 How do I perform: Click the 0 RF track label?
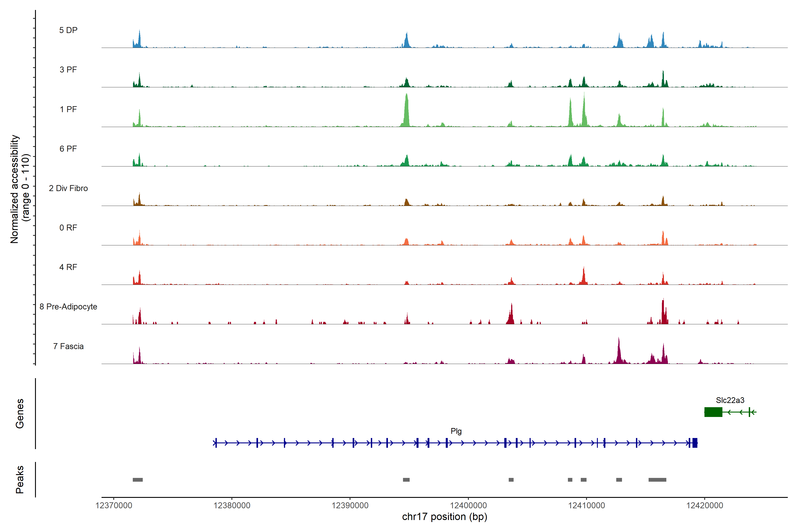pos(68,228)
